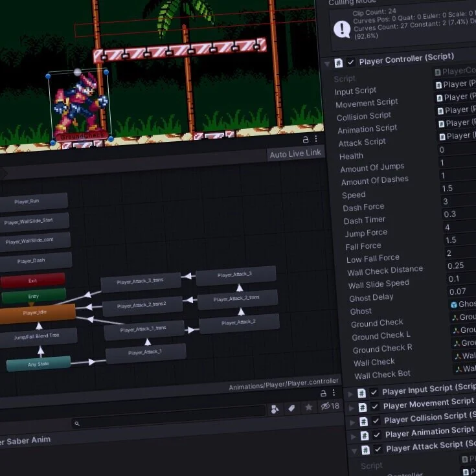Toggle hidden packages eye icon showing 18
The height and width of the screenshot is (476, 476).
(x=330, y=406)
